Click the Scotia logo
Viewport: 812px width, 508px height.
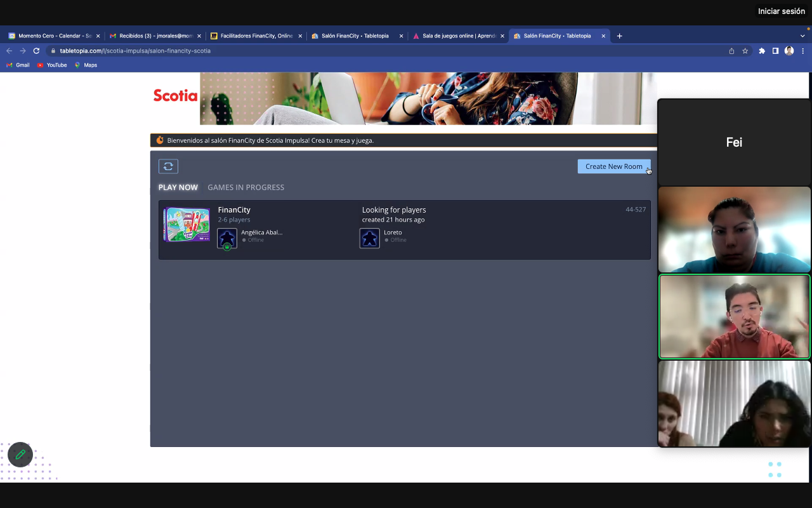[x=175, y=96]
